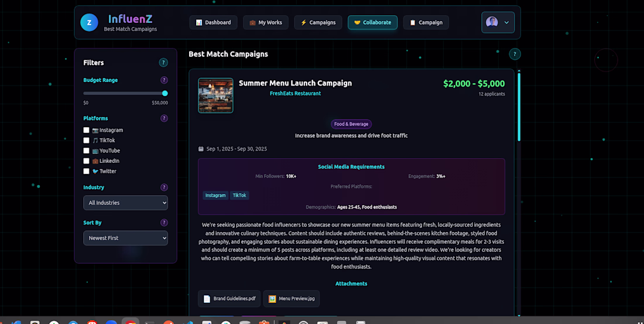Open the Menu Preview.jpg attachment
644x324 pixels.
tap(292, 298)
